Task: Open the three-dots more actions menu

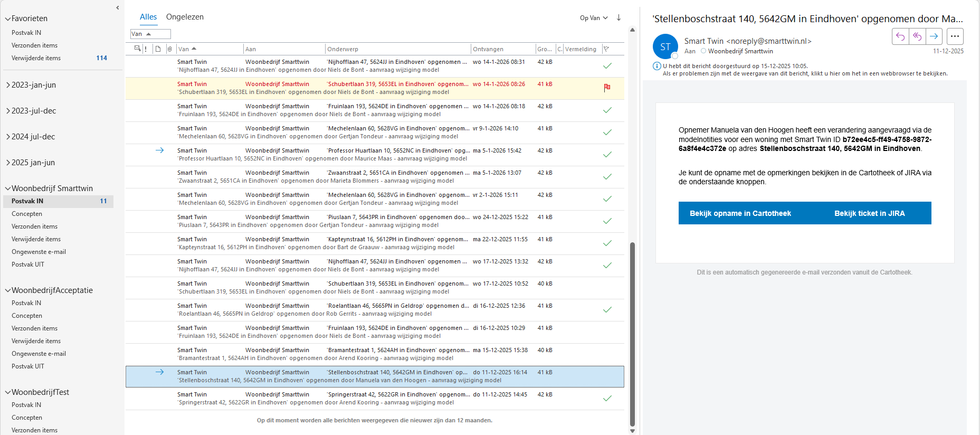Action: coord(955,36)
